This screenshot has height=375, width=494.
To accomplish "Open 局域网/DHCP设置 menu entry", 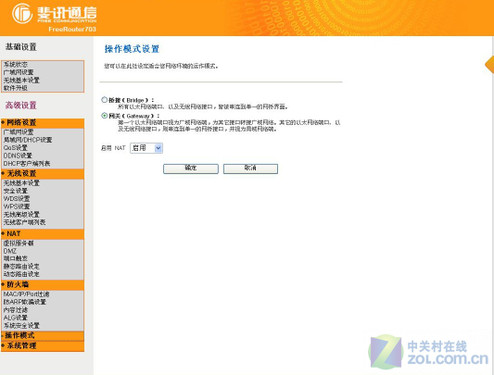I will 28,140.
